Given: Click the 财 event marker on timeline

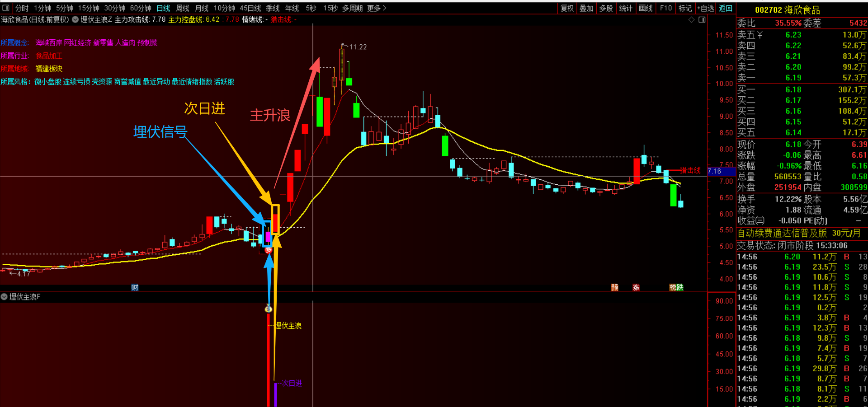Looking at the screenshot, I should tap(135, 287).
